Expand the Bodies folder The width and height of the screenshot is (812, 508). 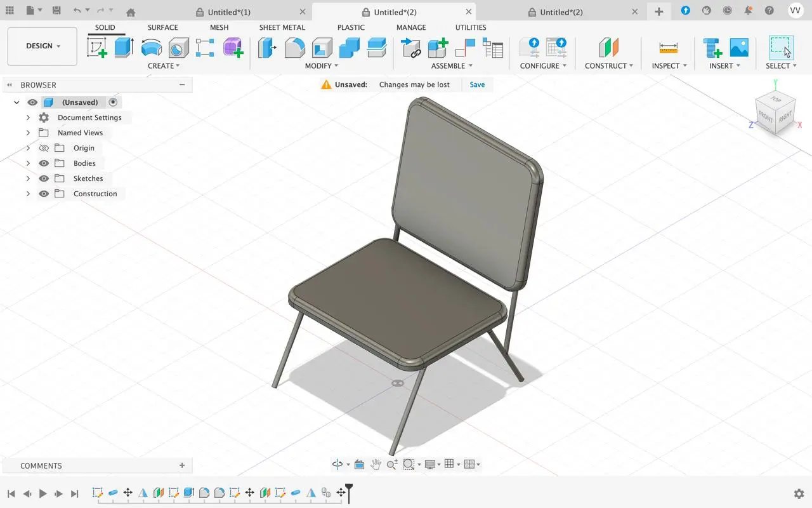28,163
